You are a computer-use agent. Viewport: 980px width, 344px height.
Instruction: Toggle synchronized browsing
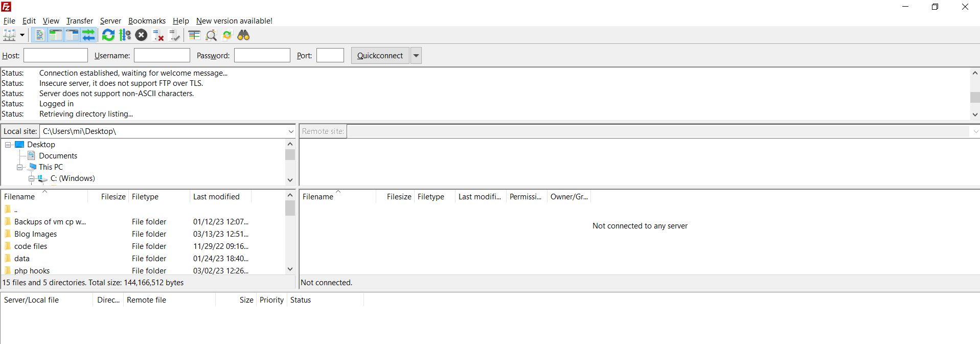(227, 35)
